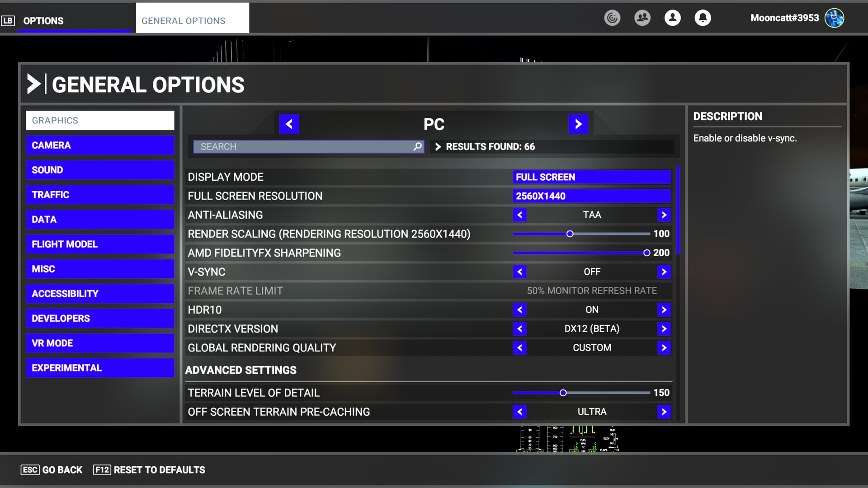Toggle HDR10 with its left arrow
Image resolution: width=868 pixels, height=488 pixels.
click(x=519, y=310)
